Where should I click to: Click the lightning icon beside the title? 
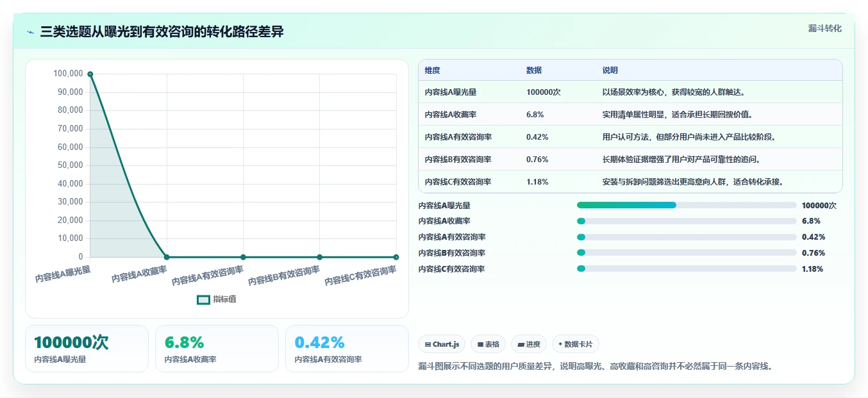tap(31, 32)
